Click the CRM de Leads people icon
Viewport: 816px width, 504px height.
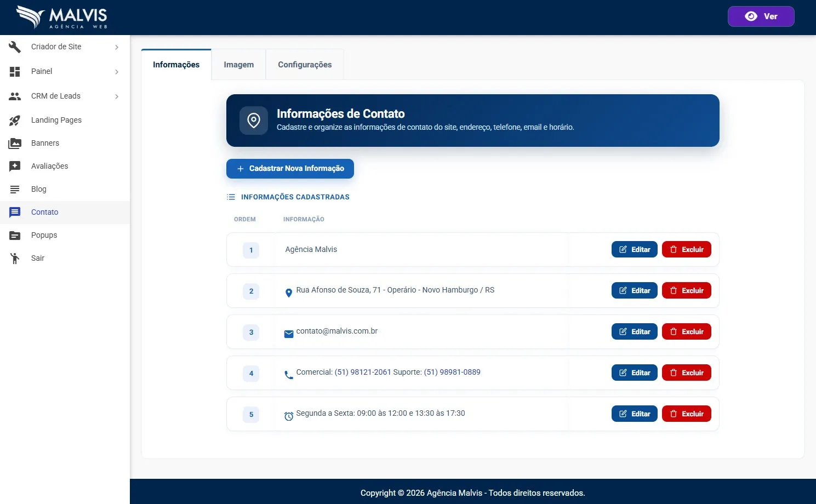click(15, 96)
